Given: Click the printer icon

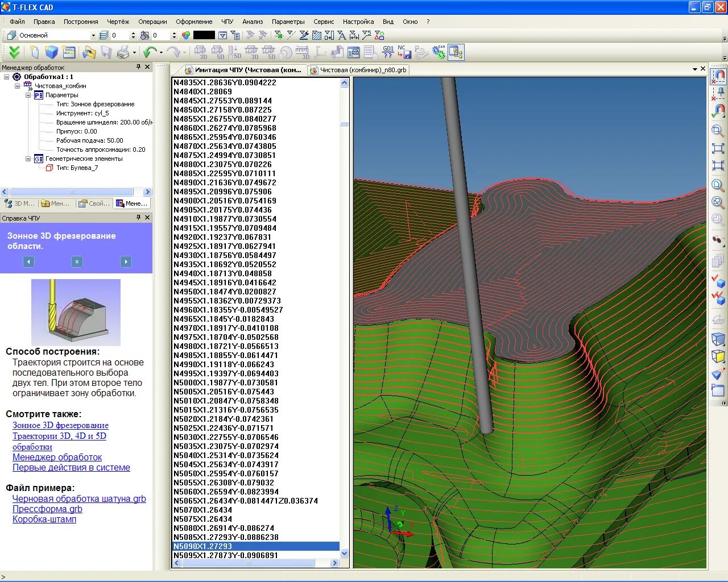Looking at the screenshot, I should point(123,52).
